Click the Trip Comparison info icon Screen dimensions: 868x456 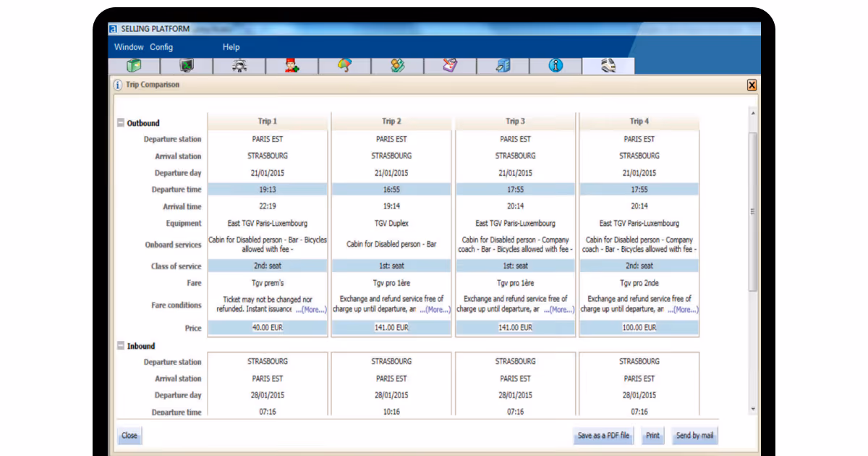(x=117, y=85)
